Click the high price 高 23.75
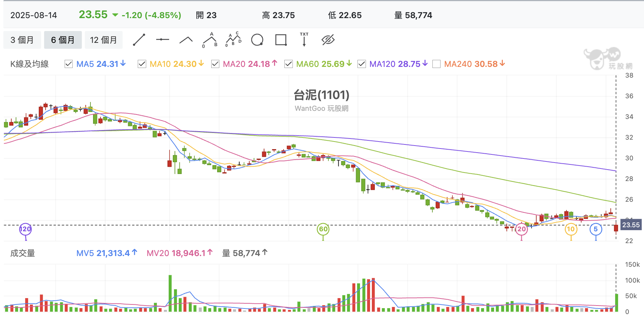This screenshot has width=644, height=317. pyautogui.click(x=278, y=15)
